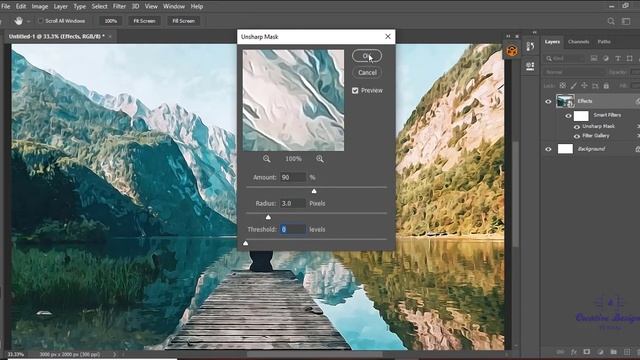Click the fx layer style icon
Image resolution: width=640 pixels, height=360 pixels.
point(573,351)
